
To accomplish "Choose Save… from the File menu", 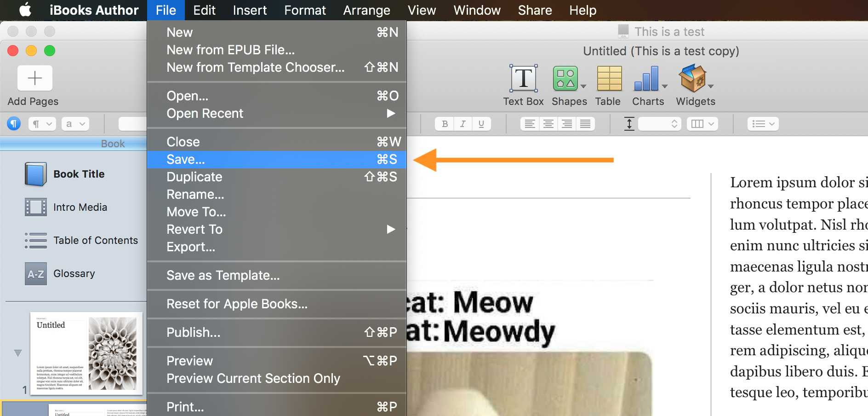I will 277,159.
